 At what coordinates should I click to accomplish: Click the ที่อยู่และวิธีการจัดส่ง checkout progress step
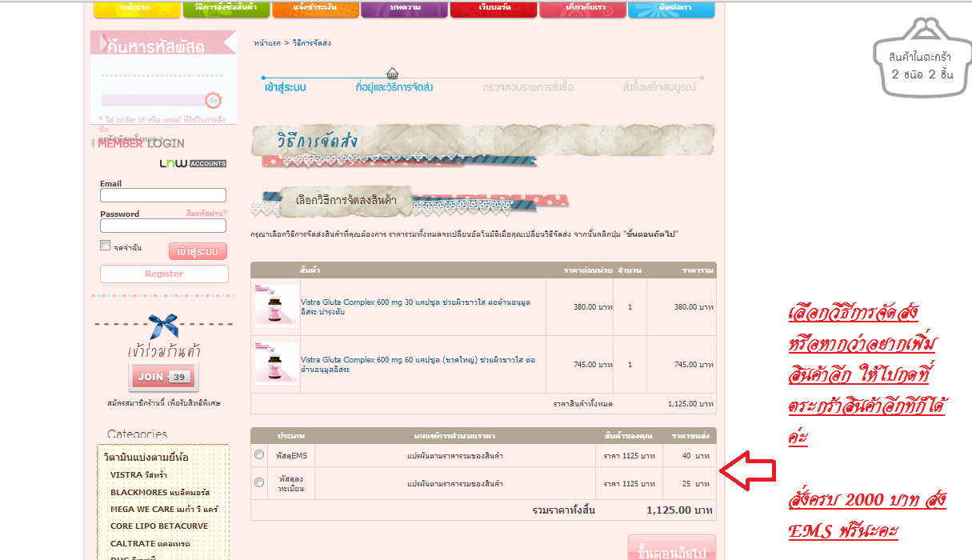click(394, 87)
